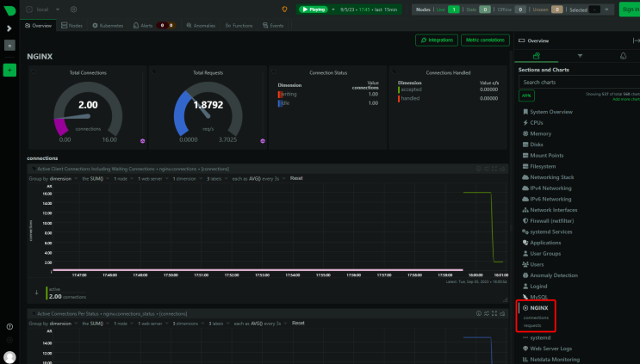Viewport: 640px width, 364px height.
Task: Click the orange lightbulb news icon
Action: tap(284, 9)
